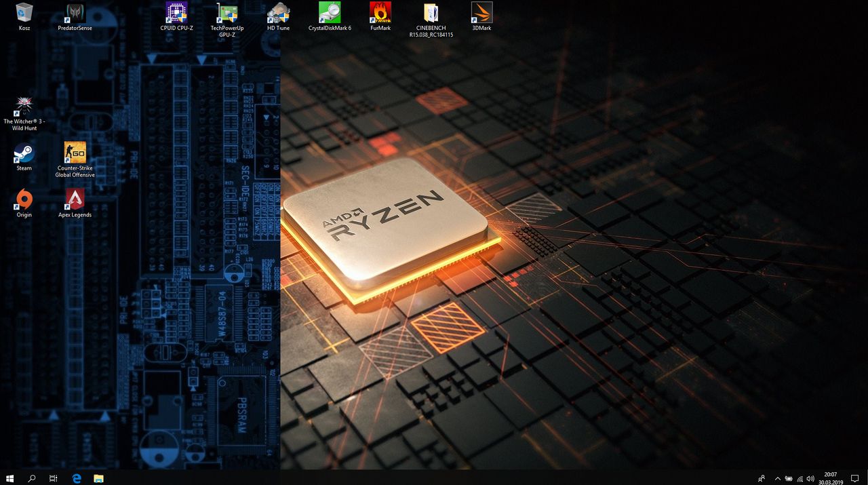Screen dimensions: 868x485
Task: Open the Windows Start menu
Action: [10, 478]
